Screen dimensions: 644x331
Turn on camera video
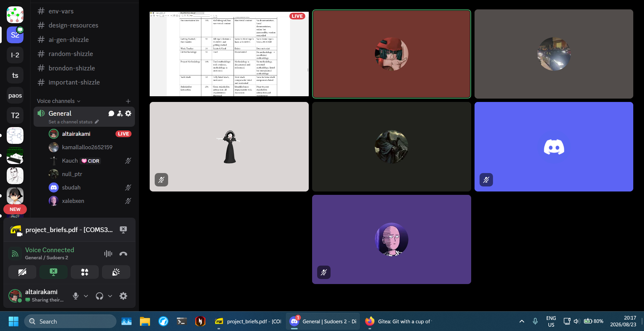click(22, 272)
